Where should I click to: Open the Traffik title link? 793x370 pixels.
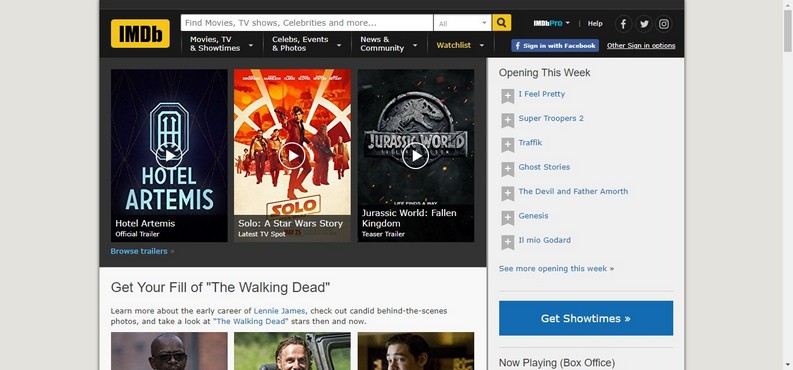pyautogui.click(x=530, y=143)
